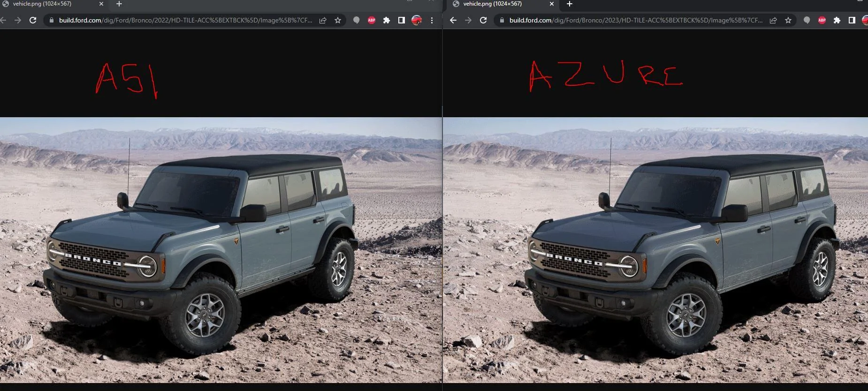
Task: Bookmark Bronco 2022 page with star
Action: tap(338, 20)
